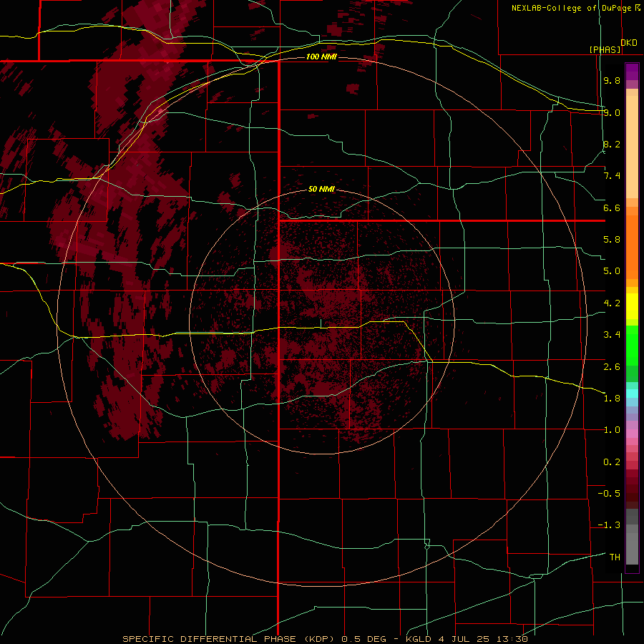The height and width of the screenshot is (644, 644).
Task: Click the orange segment of the color bar
Action: coord(632,246)
